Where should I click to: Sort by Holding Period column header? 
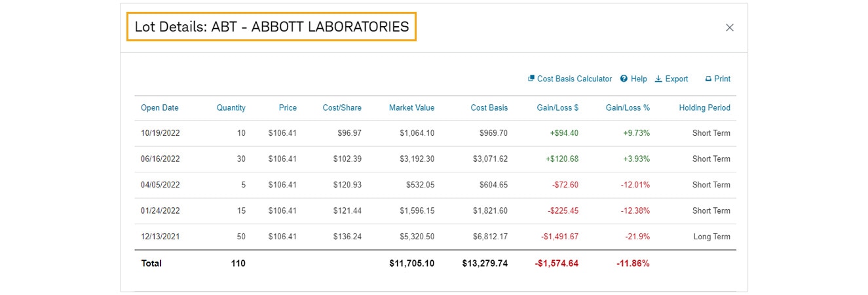pos(704,108)
